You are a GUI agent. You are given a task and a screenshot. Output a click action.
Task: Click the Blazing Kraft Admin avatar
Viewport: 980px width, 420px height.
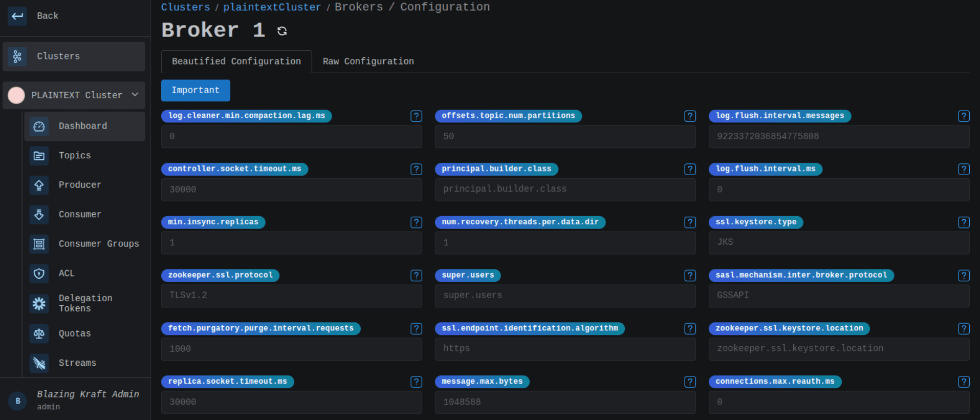click(18, 401)
